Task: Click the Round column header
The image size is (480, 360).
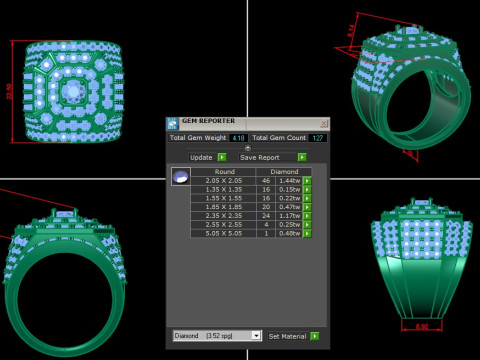Action: coord(224,172)
